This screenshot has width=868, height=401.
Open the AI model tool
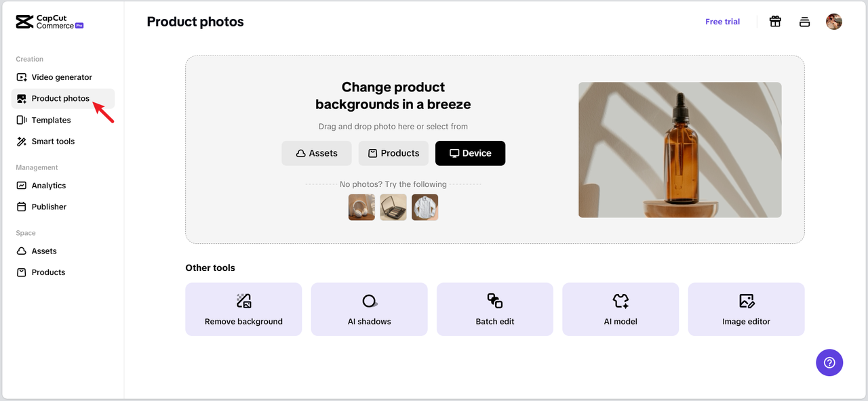click(620, 310)
